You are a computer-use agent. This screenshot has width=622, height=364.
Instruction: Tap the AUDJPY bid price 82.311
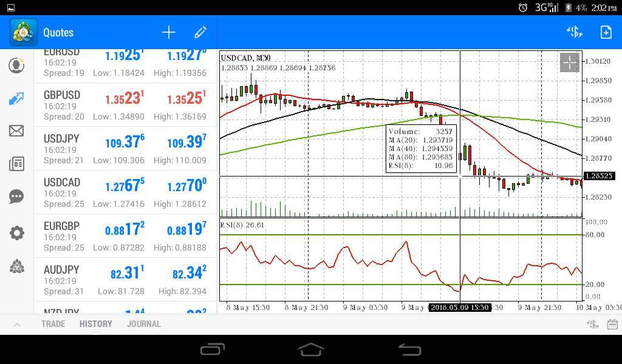pos(128,272)
